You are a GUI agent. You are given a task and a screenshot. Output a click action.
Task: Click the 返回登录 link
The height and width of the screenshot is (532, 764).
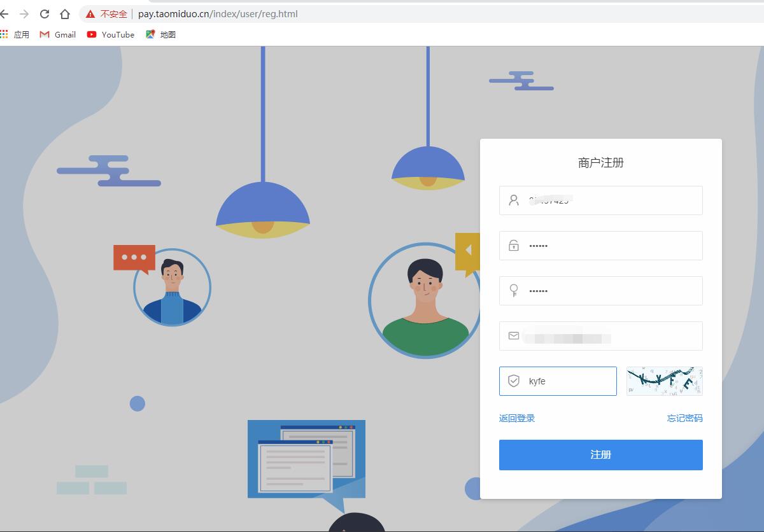[517, 418]
